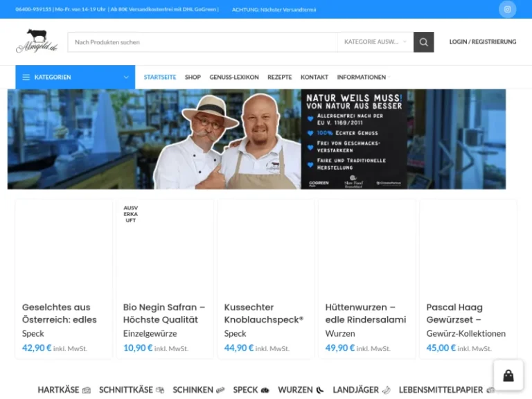The image size is (532, 399).
Task: Click the product search input field
Action: coord(202,42)
